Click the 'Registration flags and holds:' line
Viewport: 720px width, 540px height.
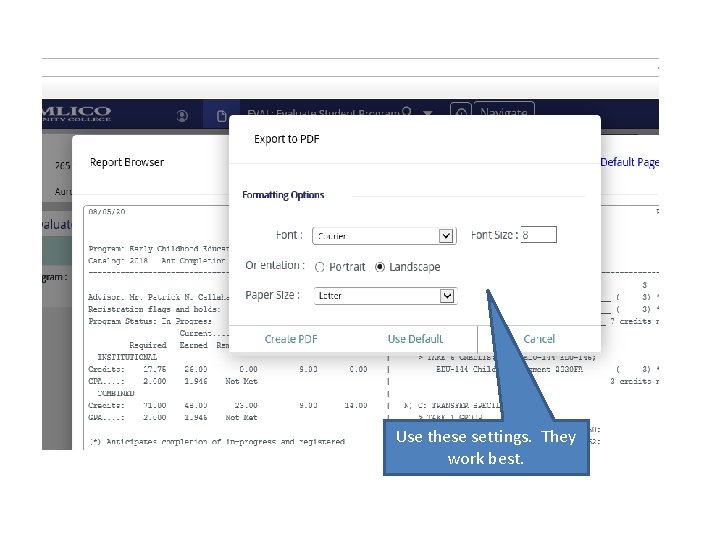coord(154,309)
